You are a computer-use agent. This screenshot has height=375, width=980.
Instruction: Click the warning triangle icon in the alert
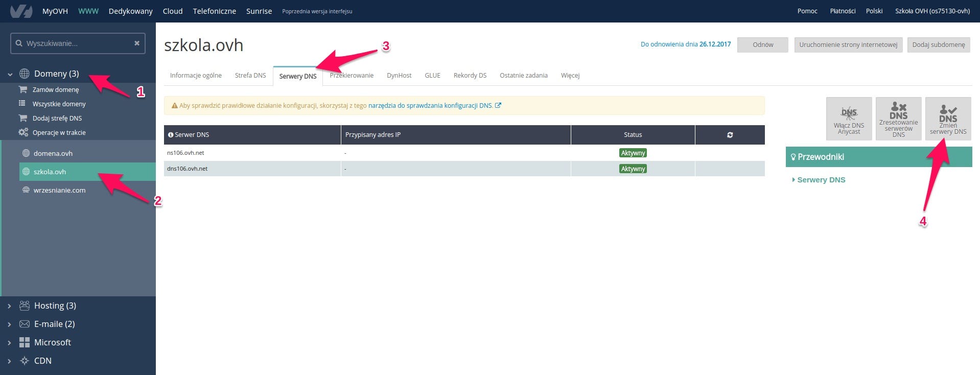click(175, 106)
